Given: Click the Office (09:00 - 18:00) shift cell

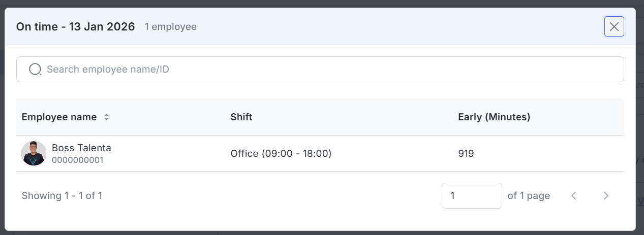Looking at the screenshot, I should point(281,153).
